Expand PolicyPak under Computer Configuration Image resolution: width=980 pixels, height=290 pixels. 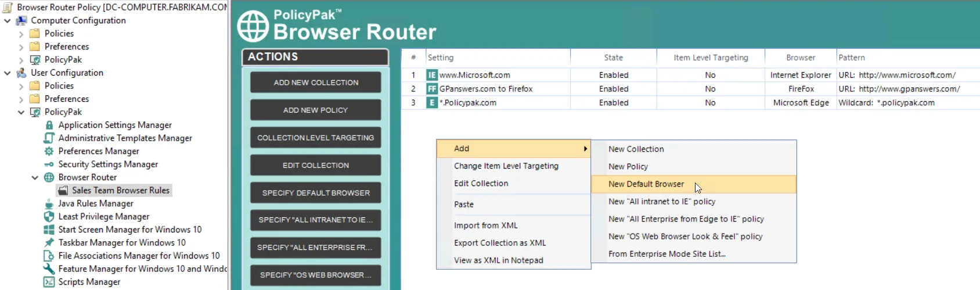pos(21,60)
